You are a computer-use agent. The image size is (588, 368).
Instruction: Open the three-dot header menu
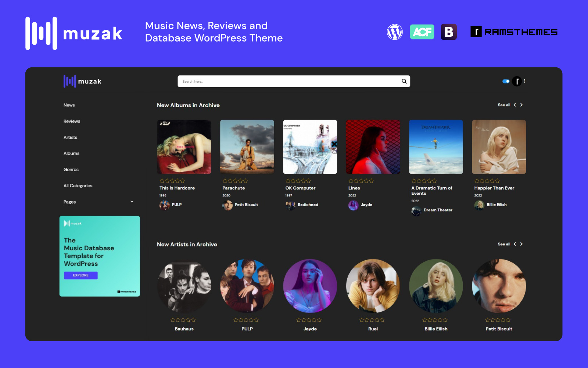pyautogui.click(x=524, y=81)
